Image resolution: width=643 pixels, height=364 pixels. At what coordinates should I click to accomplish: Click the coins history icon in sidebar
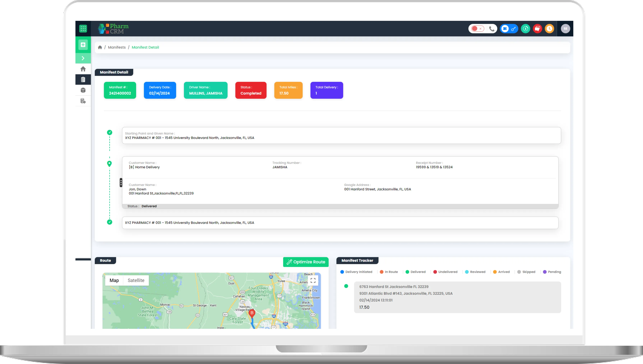point(83,101)
